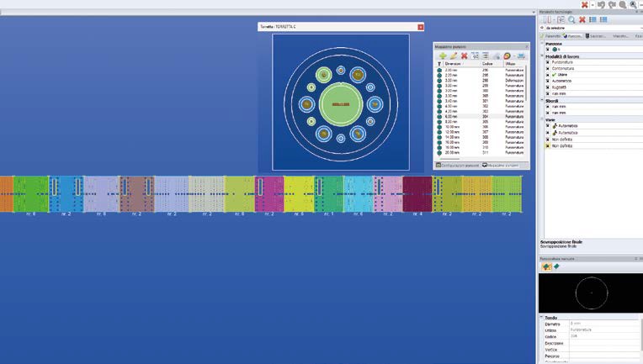
Task: Open the Parametri tab
Action: click(x=550, y=36)
